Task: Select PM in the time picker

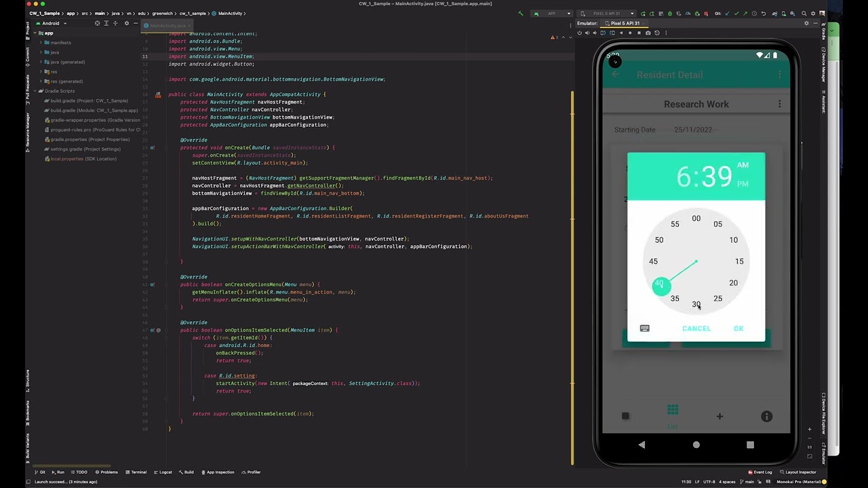Action: click(x=743, y=184)
